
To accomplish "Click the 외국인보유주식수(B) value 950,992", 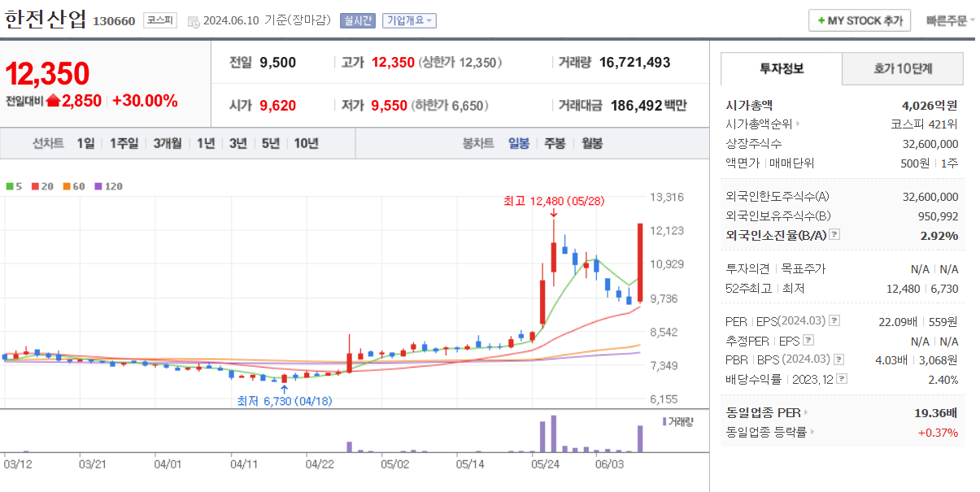I will point(938,216).
